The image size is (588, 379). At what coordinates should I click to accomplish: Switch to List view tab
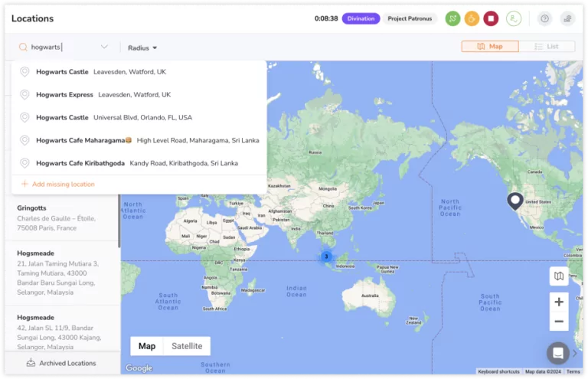[547, 47]
